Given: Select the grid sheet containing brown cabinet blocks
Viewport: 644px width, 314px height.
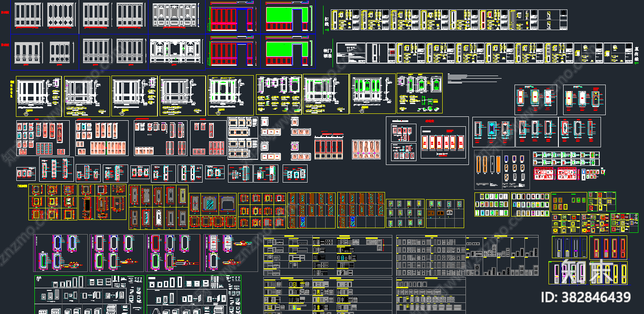Looking at the screenshot, I should pyautogui.click(x=445, y=213).
